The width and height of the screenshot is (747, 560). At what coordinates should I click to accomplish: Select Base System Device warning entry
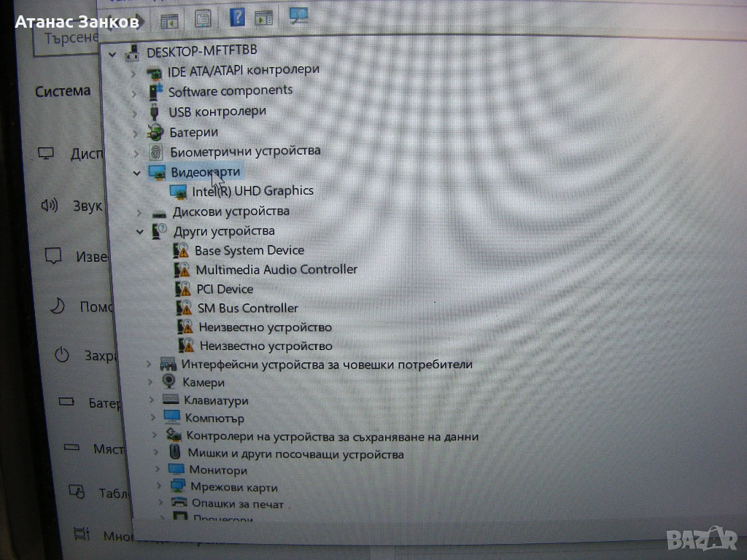[249, 250]
